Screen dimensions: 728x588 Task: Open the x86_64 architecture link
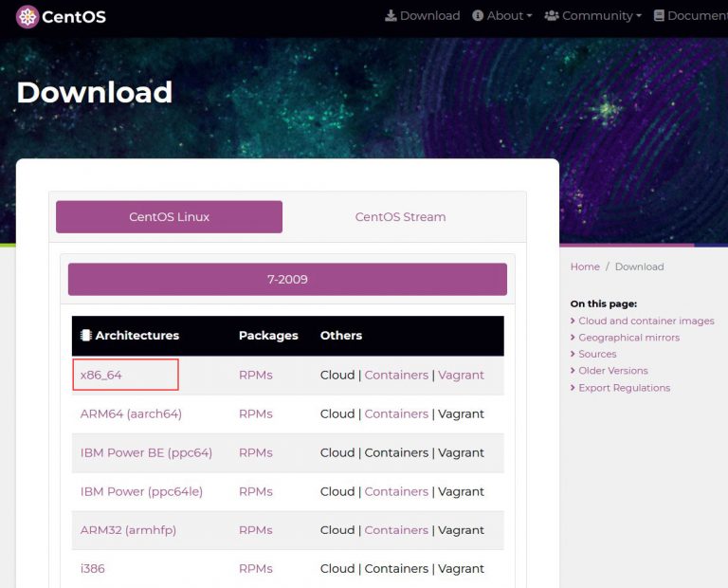101,376
